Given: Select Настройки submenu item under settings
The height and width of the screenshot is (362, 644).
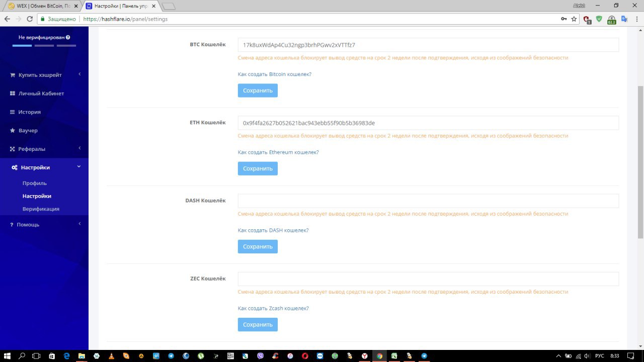Looking at the screenshot, I should [37, 196].
